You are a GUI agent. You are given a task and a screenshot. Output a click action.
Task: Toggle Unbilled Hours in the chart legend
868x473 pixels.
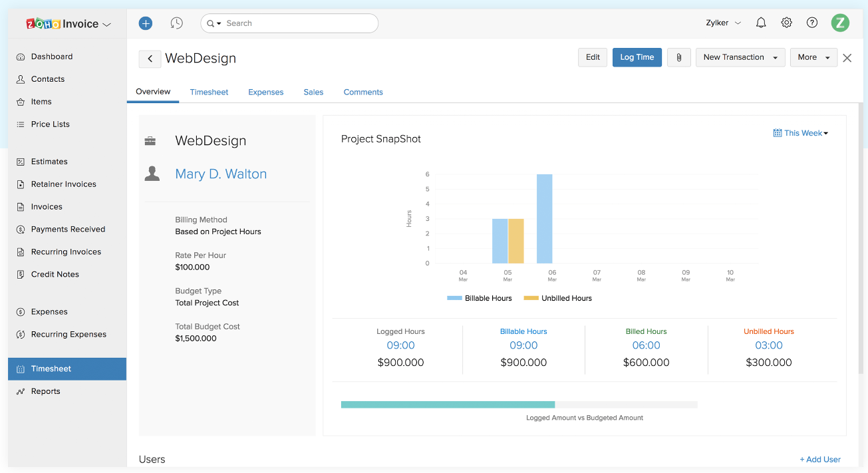[x=557, y=298]
